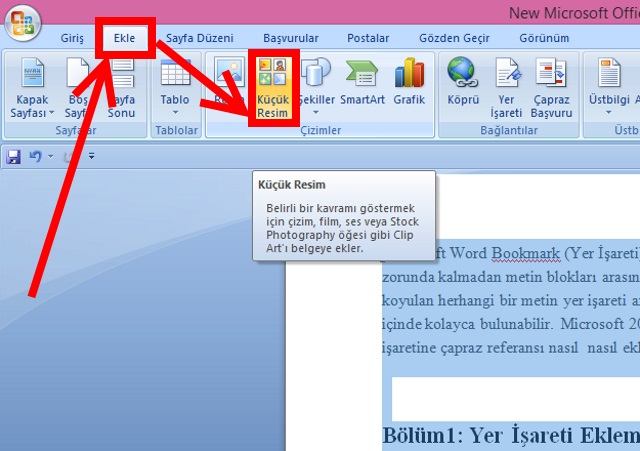Image resolution: width=640 pixels, height=451 pixels.
Task: Open the Sayfa Düzeni tab
Action: click(200, 38)
